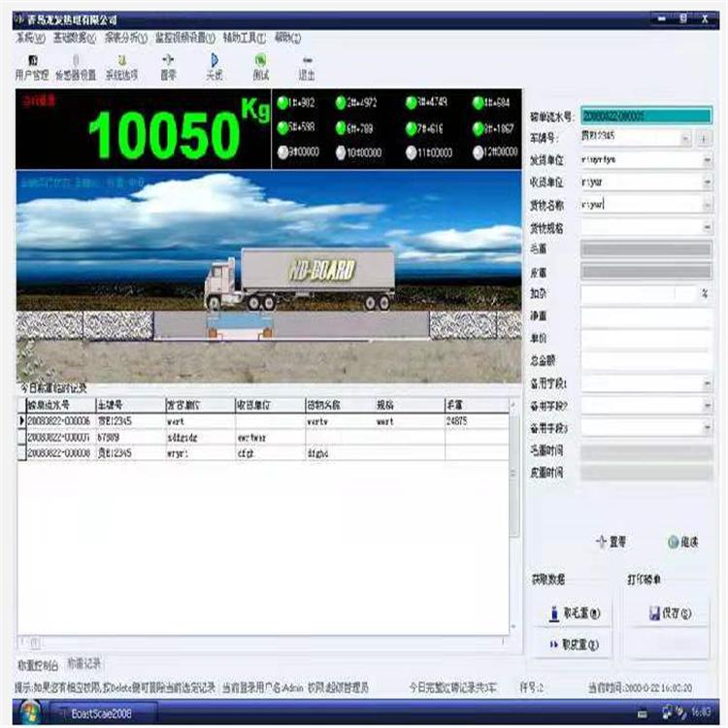Image resolution: width=728 pixels, height=728 pixels.
Task: Toggle sensor 9# grey indicator light
Action: (282, 151)
